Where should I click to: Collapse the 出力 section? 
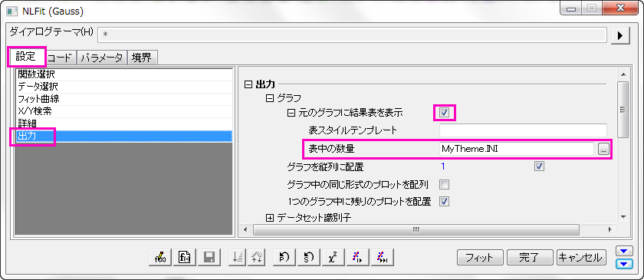(248, 84)
